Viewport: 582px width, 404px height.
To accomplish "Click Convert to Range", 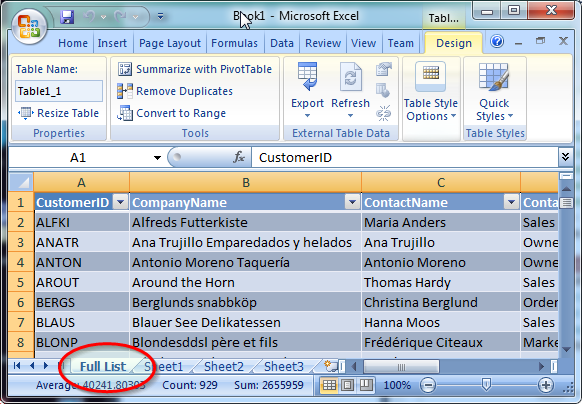I will click(x=171, y=113).
